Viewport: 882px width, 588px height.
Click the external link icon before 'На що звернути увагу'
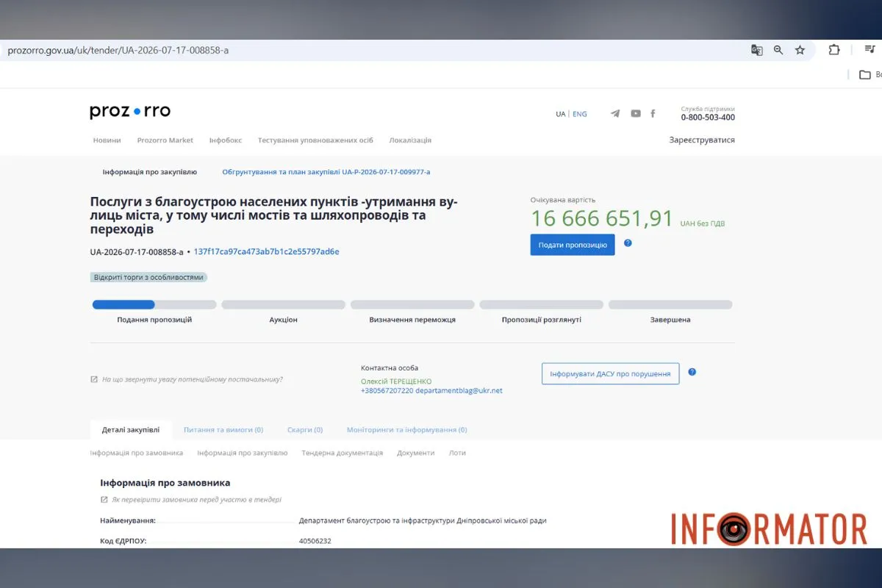(94, 379)
